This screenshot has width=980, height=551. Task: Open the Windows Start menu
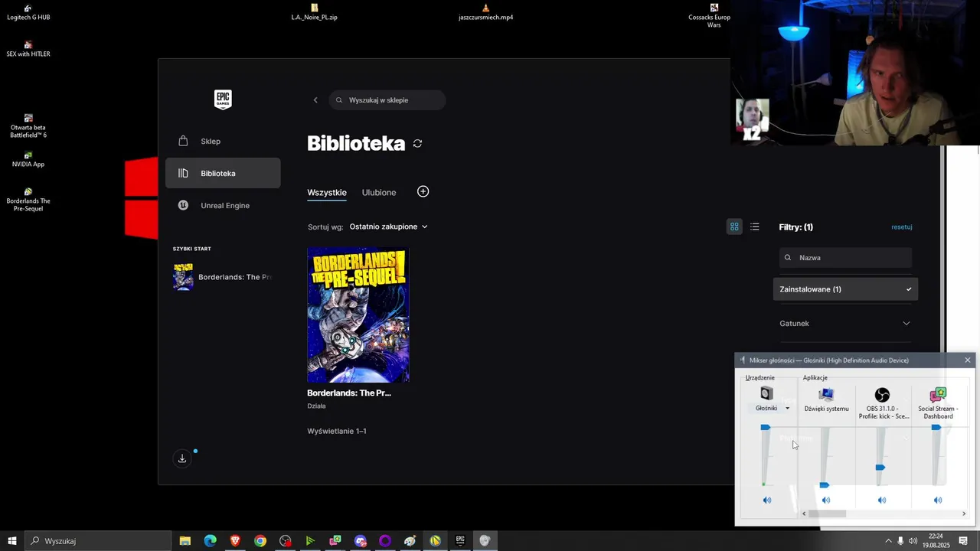tap(12, 541)
